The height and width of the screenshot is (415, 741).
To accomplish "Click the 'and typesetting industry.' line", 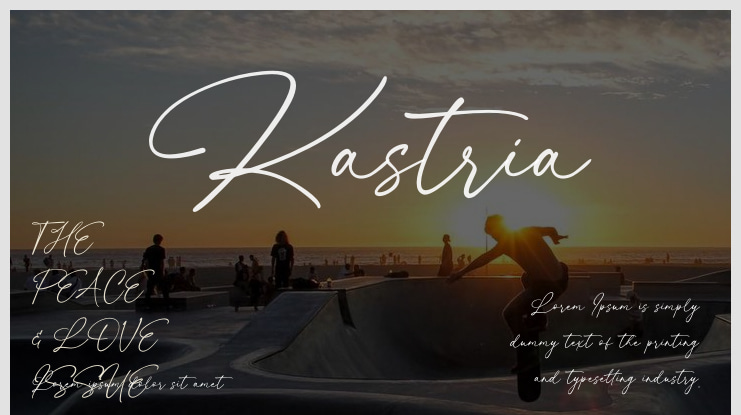I will click(617, 380).
